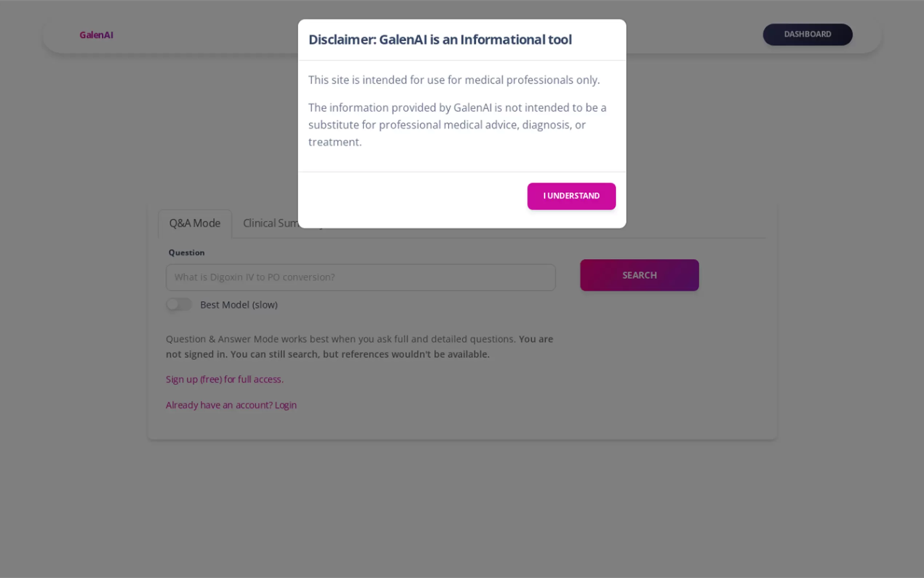
Task: Click the word 'treatment.' in the disclaimer
Action: coord(335,142)
